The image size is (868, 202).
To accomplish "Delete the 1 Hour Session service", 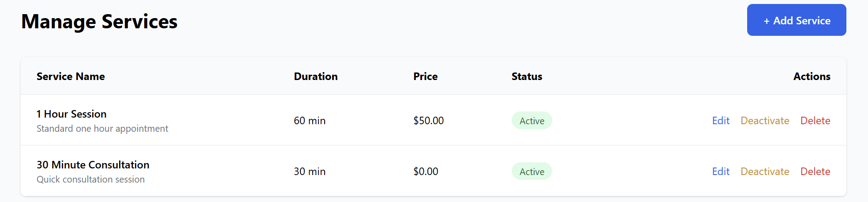I will click(815, 121).
